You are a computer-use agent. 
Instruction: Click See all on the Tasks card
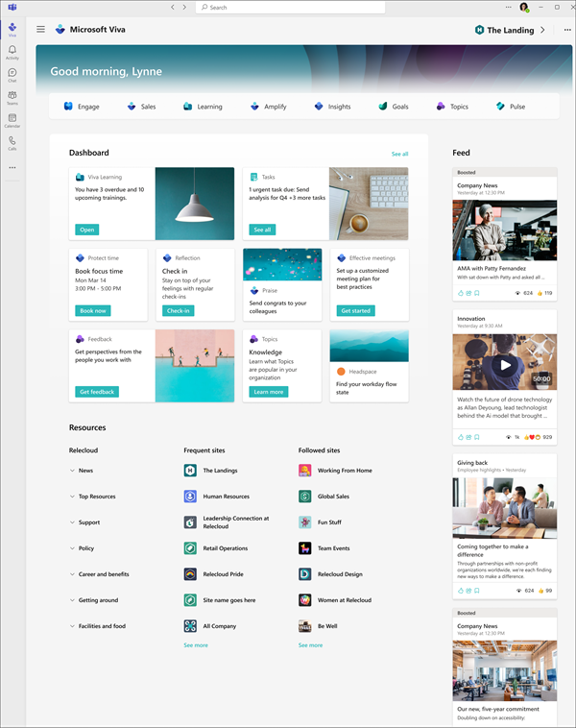(x=262, y=230)
